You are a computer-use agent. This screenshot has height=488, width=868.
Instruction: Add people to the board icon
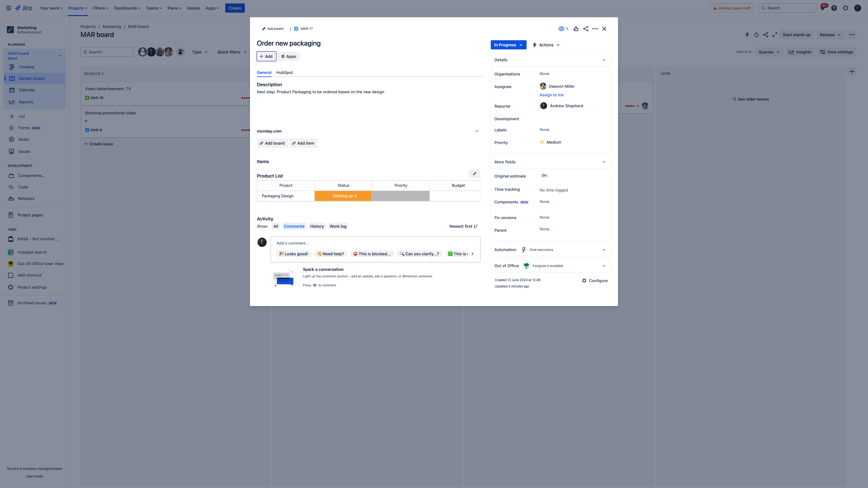181,52
